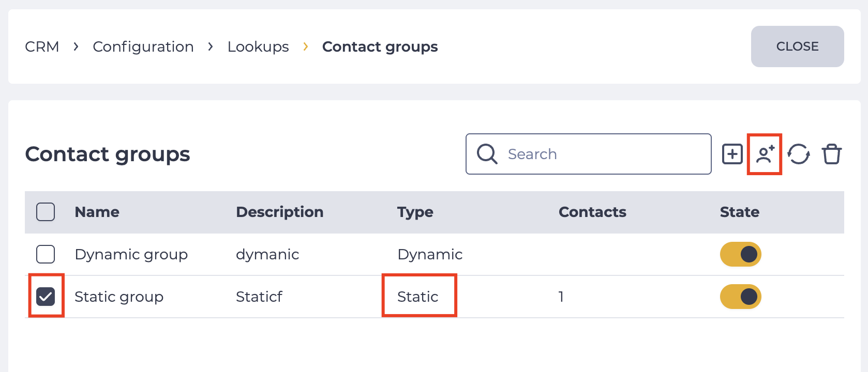Click the CLOSE button

[x=797, y=47]
